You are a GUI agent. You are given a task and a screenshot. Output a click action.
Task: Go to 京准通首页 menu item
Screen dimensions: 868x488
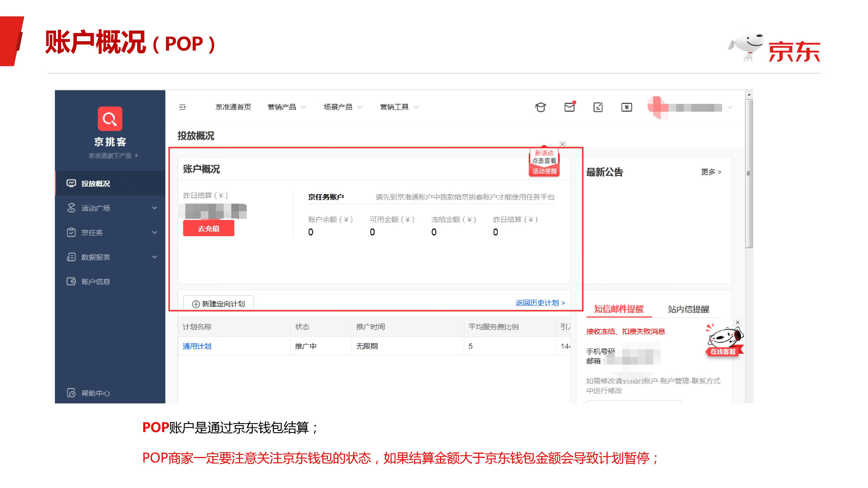(x=233, y=107)
